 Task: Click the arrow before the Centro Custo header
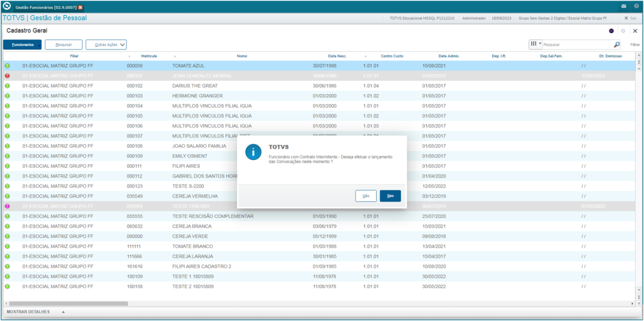pyautogui.click(x=365, y=56)
